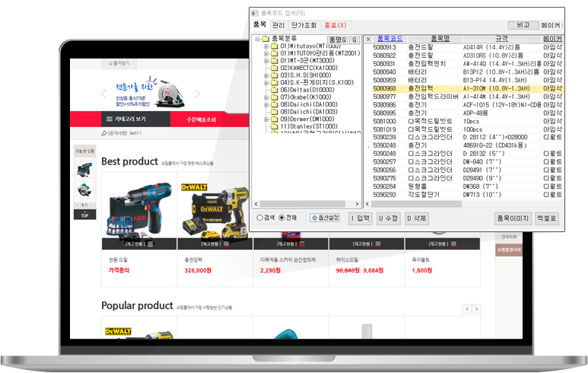Click Popular product next arrow
588x373 pixels.
coord(477,309)
